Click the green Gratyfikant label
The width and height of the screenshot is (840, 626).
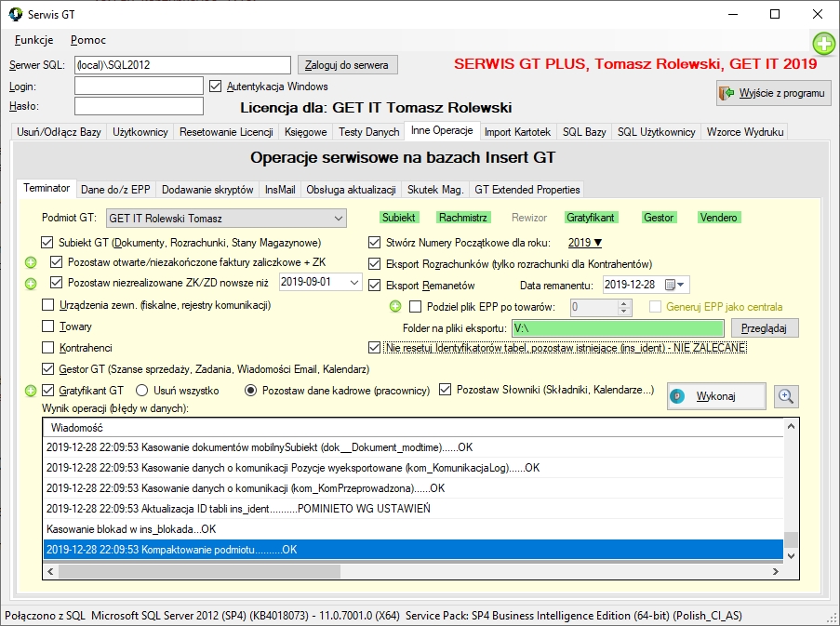click(591, 218)
